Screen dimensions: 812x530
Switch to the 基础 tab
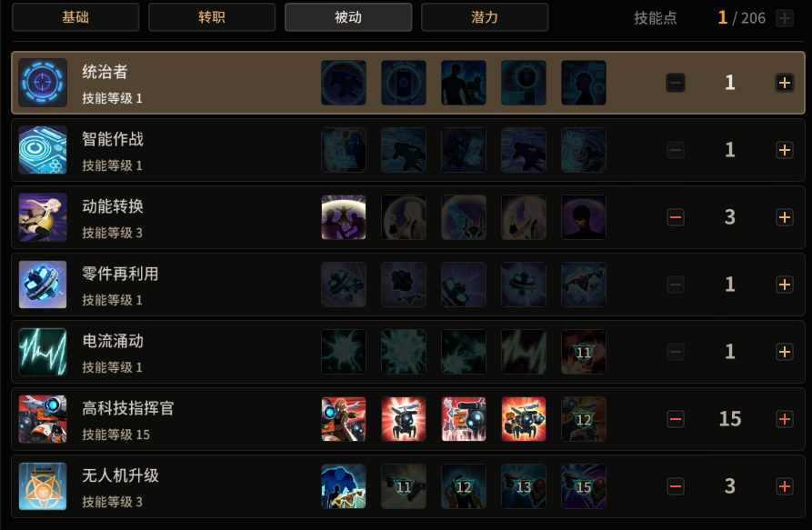[75, 17]
